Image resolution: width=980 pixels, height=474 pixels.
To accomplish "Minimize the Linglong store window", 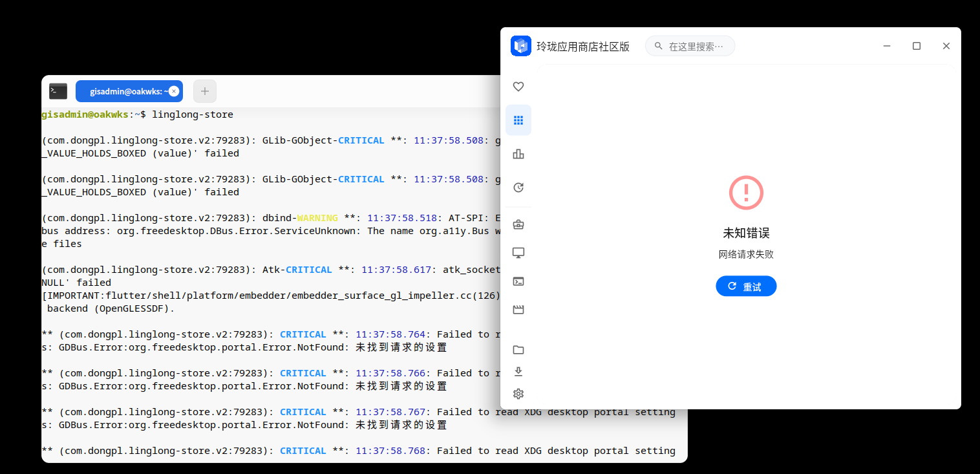I will pyautogui.click(x=887, y=46).
